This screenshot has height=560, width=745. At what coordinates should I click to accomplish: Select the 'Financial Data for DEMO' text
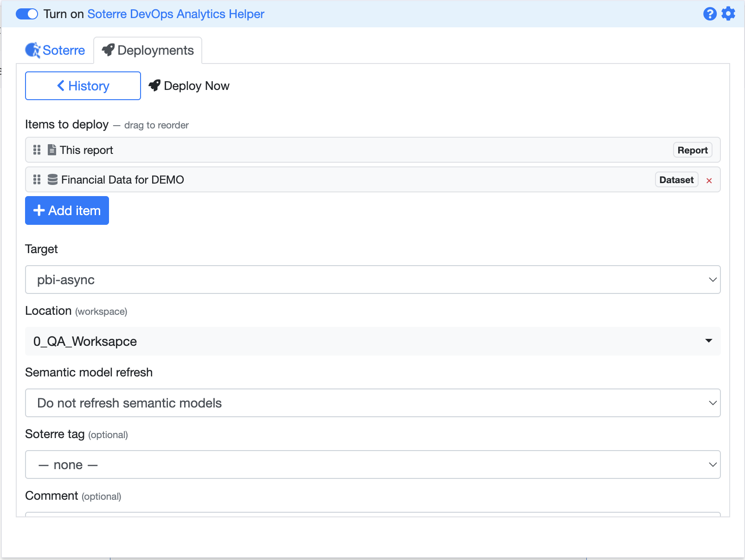point(122,180)
